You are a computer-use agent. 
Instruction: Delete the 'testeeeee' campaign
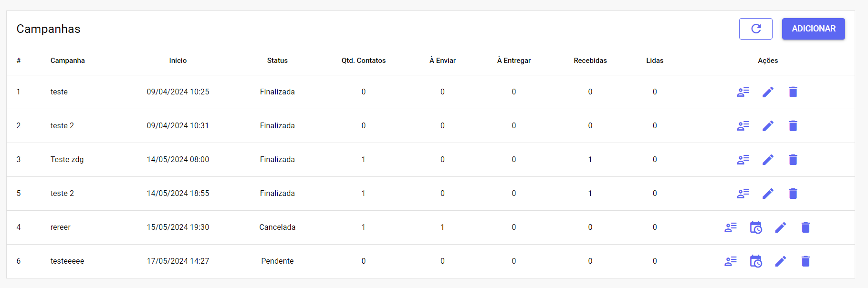pyautogui.click(x=805, y=261)
